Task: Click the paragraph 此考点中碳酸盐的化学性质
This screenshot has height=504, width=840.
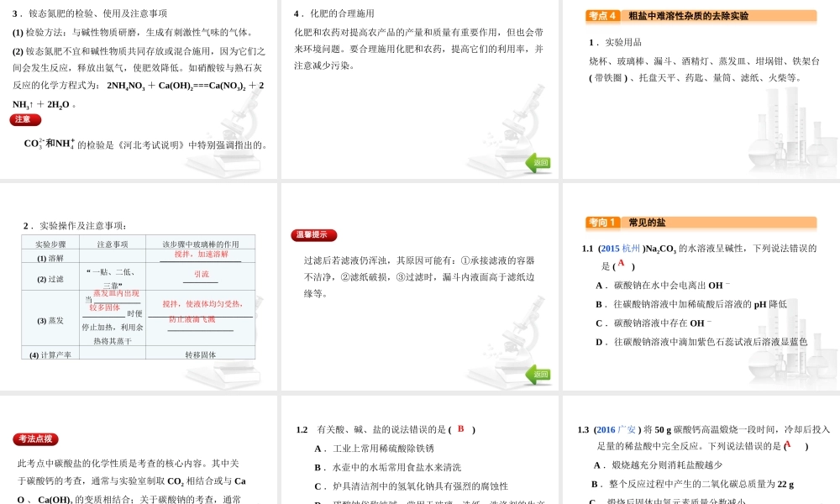Action: point(131,481)
